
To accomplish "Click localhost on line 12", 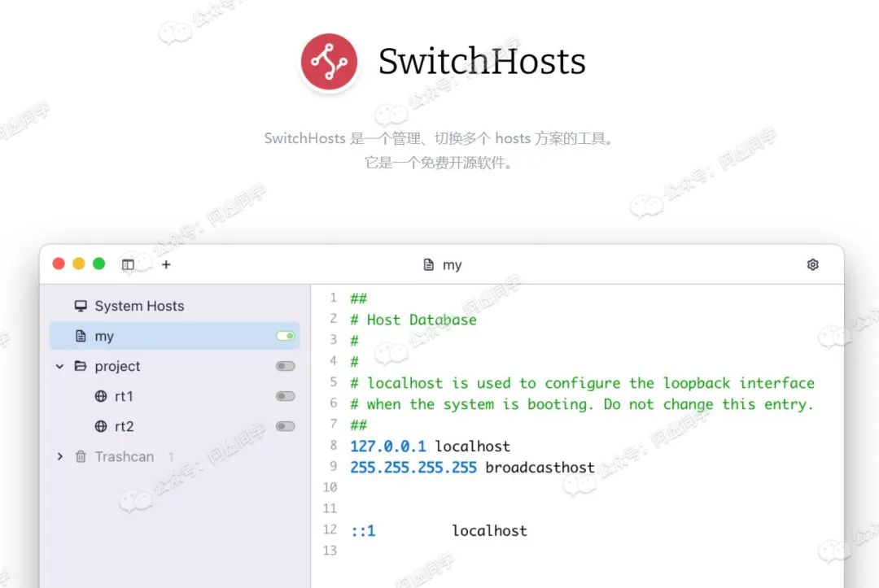I will (x=489, y=531).
